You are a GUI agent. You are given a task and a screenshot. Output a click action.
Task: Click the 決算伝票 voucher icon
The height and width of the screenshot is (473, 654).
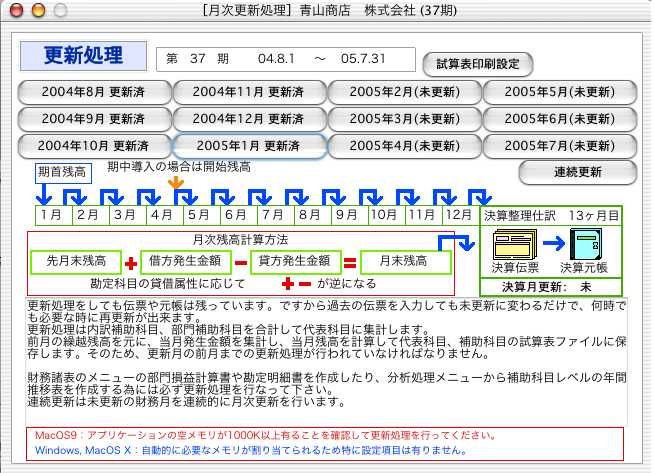(515, 244)
